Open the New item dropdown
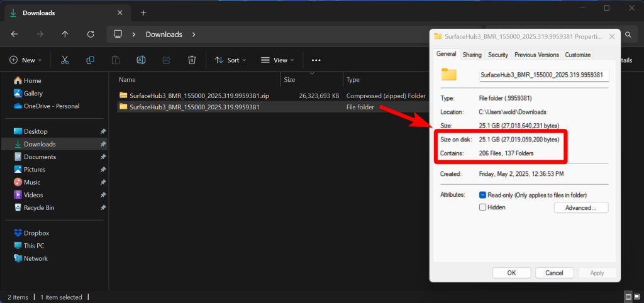Viewport: 644px width, 303px height. [26, 60]
